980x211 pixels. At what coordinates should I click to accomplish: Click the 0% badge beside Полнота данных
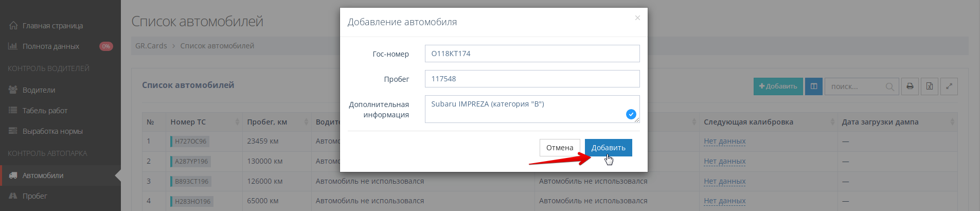106,46
